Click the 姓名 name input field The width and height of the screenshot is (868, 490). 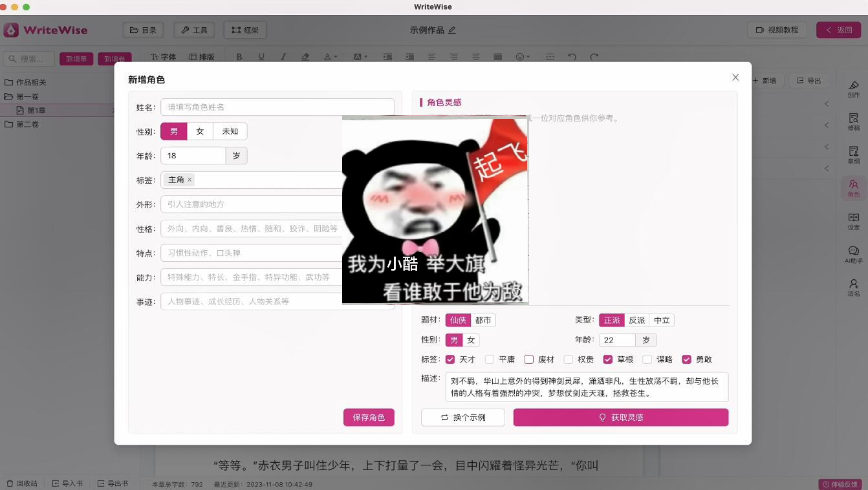point(277,107)
